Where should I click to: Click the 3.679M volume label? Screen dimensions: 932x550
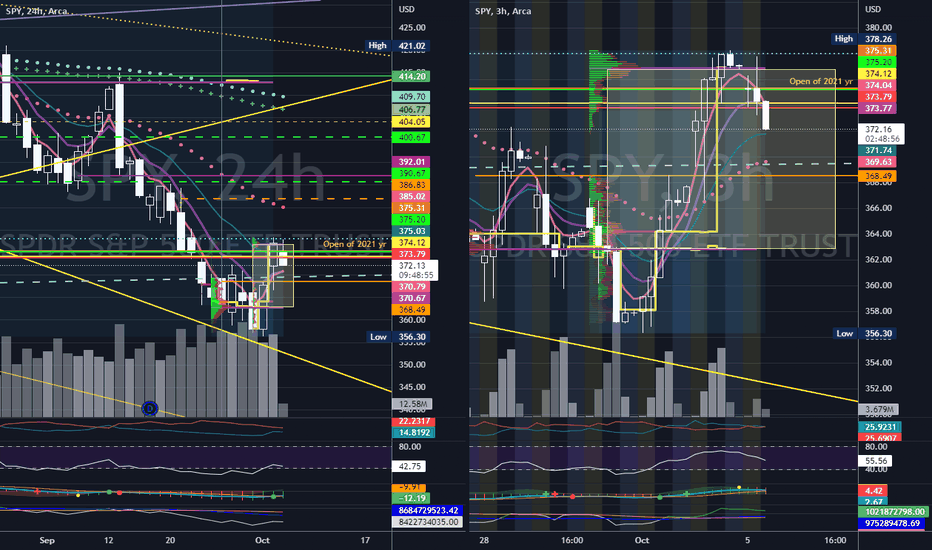tap(879, 409)
